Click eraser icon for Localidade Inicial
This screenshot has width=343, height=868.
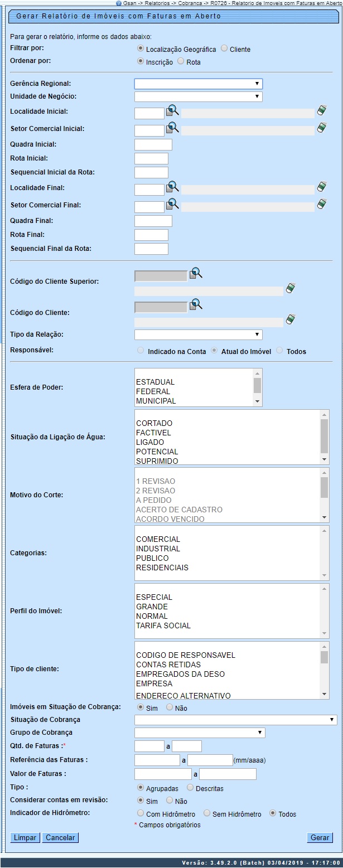click(x=321, y=110)
